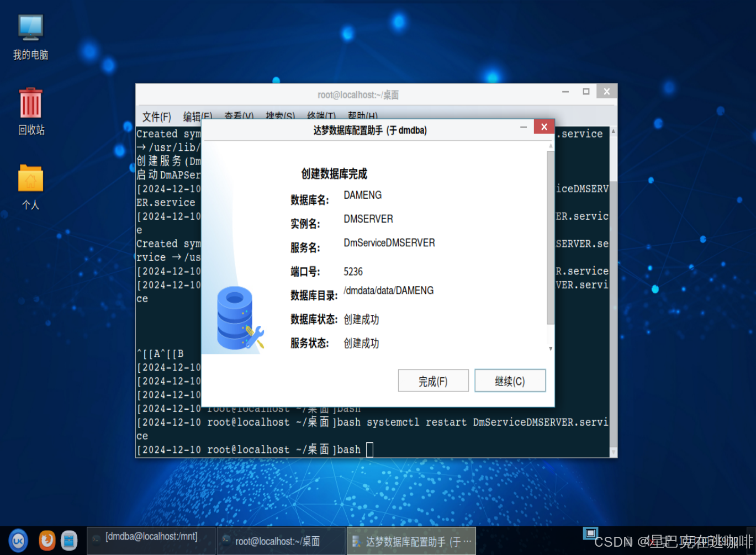Click the 完成(F) finish button
This screenshot has width=756, height=555.
point(433,380)
